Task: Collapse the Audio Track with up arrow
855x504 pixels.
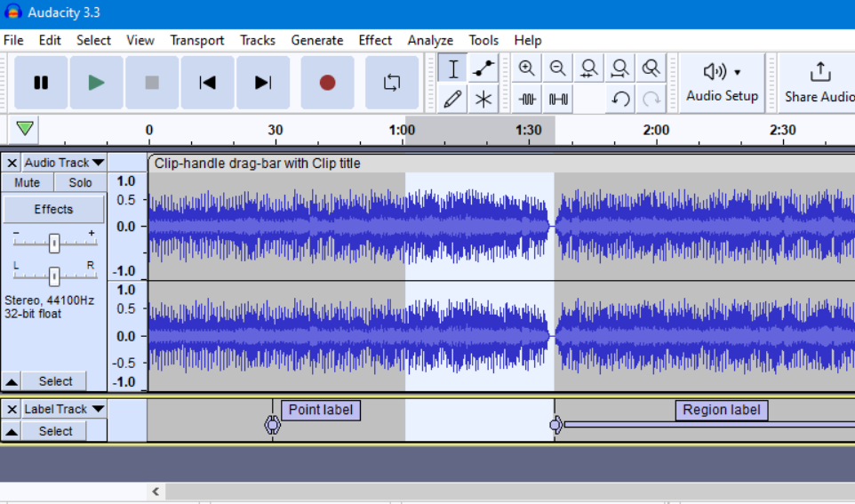Action: click(x=12, y=381)
